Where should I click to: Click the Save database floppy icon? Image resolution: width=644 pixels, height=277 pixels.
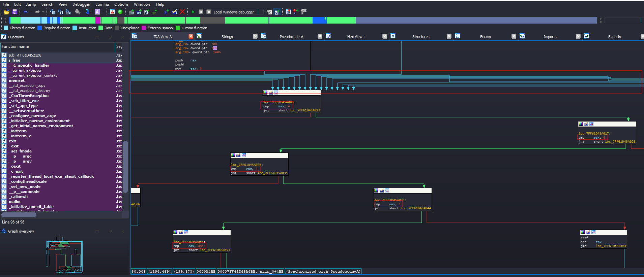(x=14, y=12)
